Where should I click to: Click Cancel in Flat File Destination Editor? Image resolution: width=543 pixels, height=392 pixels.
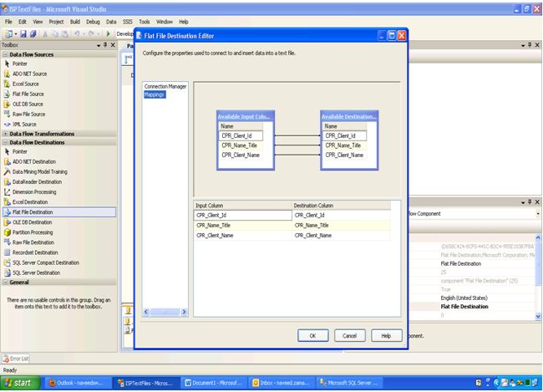(x=349, y=335)
